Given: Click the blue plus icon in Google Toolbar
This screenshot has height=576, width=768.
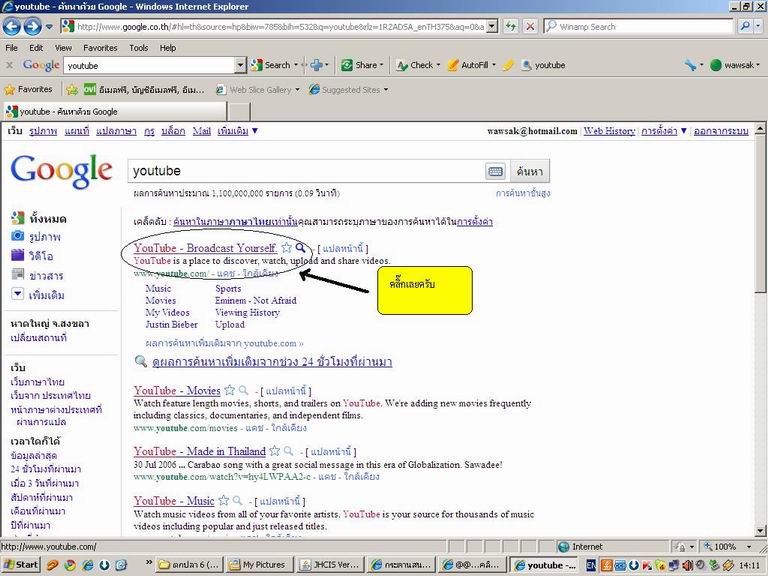Looking at the screenshot, I should click(317, 65).
